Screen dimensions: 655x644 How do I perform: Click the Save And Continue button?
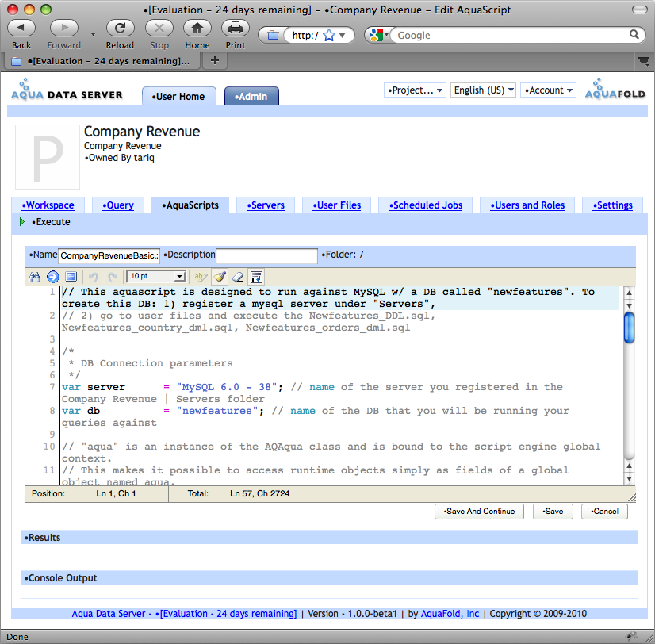[x=479, y=512]
